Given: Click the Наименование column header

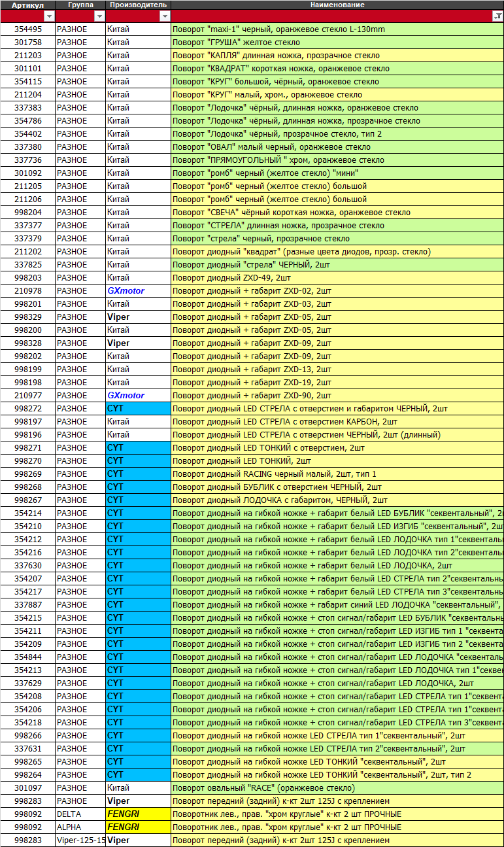Looking at the screenshot, I should click(337, 5).
